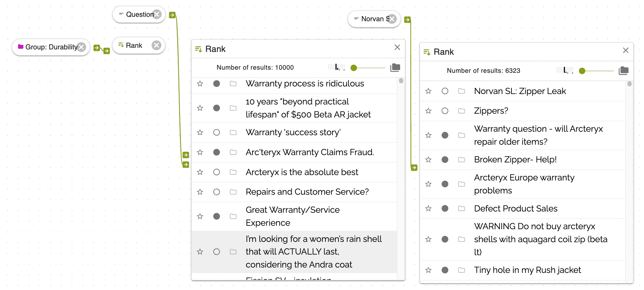Remove the small Rank node chip
The image size is (644, 290).
156,45
